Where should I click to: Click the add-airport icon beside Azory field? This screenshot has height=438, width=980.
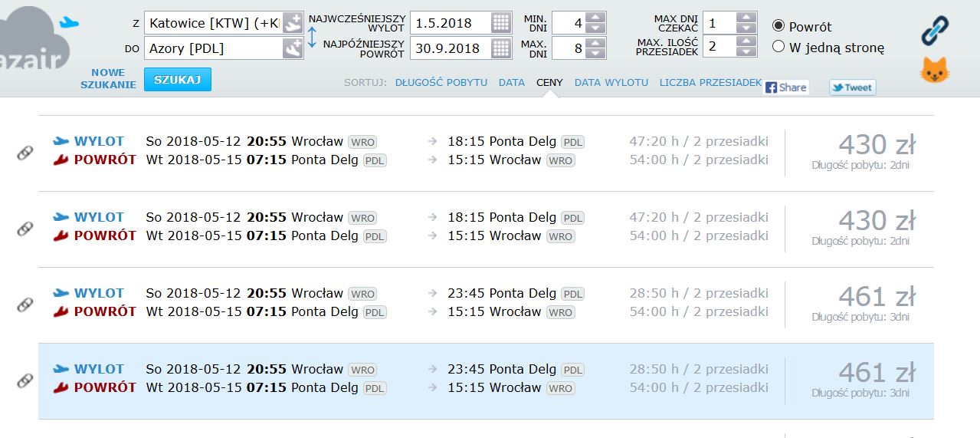292,48
